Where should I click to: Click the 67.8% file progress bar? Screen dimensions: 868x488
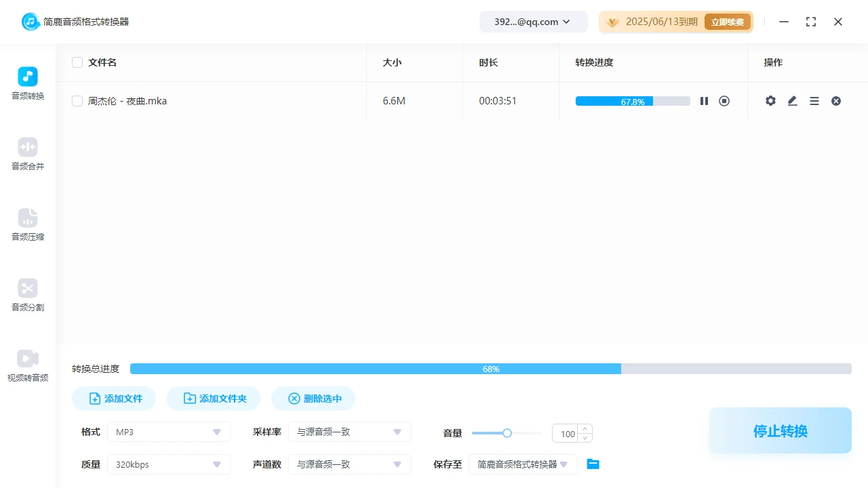point(633,101)
